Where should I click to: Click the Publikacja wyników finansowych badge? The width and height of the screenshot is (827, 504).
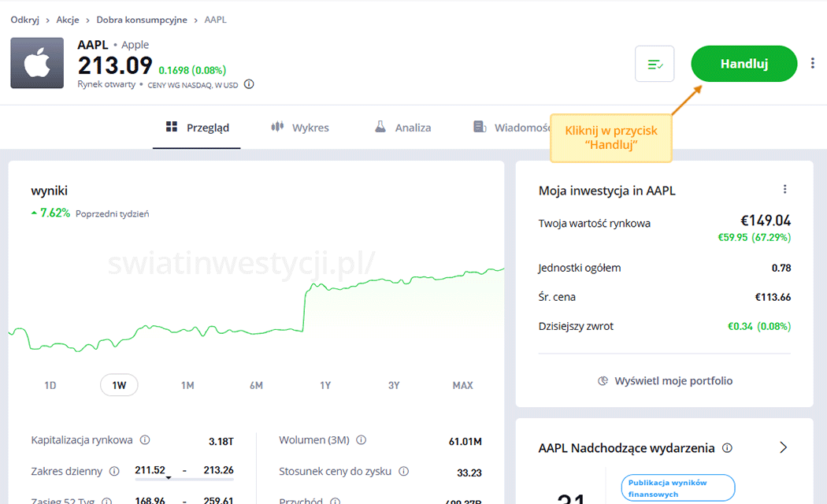point(677,487)
